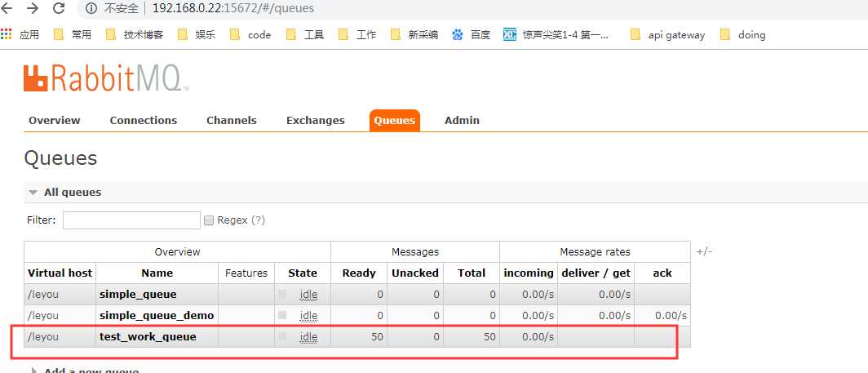Open the 娱乐 bookmark folder
Image resolution: width=868 pixels, height=373 pixels.
point(197,35)
